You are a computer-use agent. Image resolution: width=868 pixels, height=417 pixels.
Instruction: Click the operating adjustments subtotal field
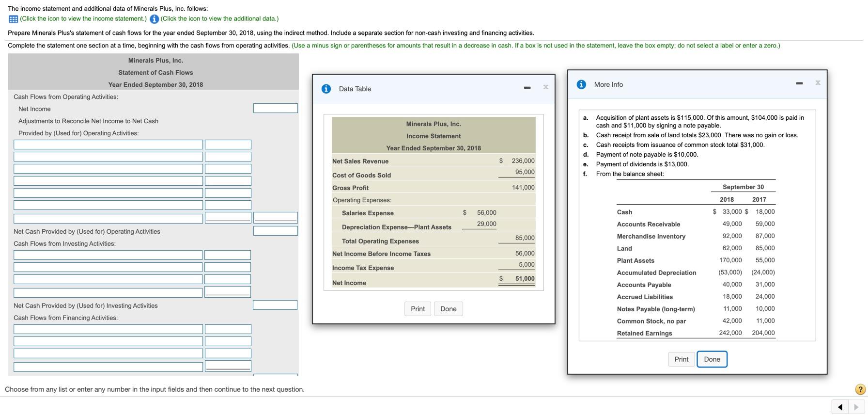(276, 218)
